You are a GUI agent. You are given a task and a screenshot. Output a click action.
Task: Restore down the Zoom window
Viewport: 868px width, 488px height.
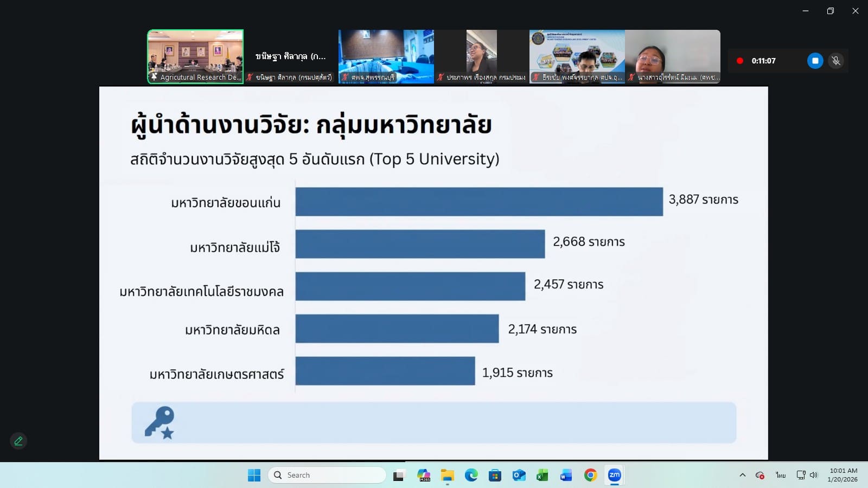(x=830, y=11)
